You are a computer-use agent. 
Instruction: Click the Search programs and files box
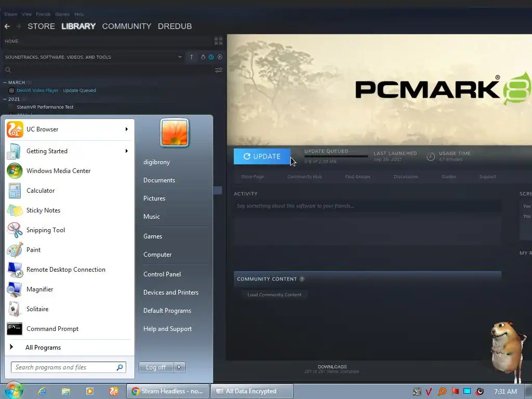pyautogui.click(x=69, y=367)
